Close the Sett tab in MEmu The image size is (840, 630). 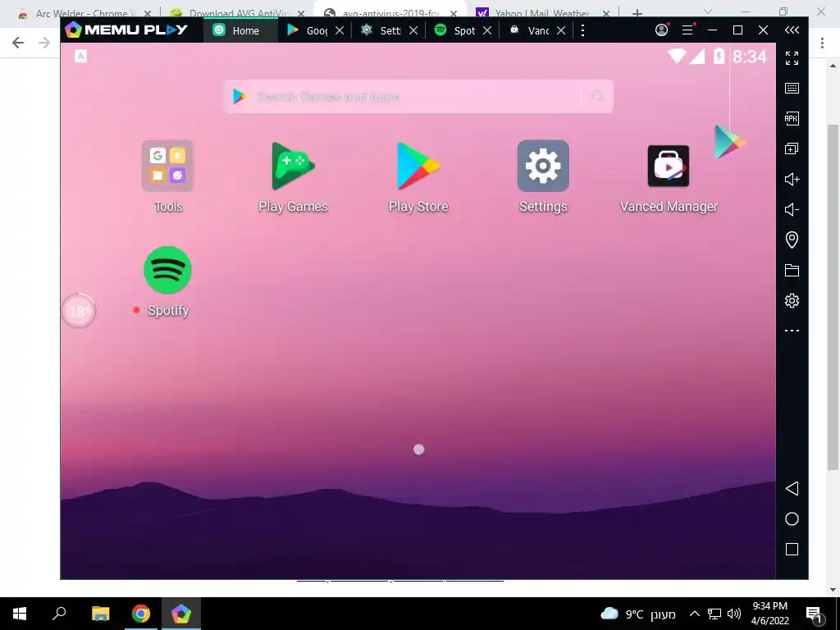(413, 30)
